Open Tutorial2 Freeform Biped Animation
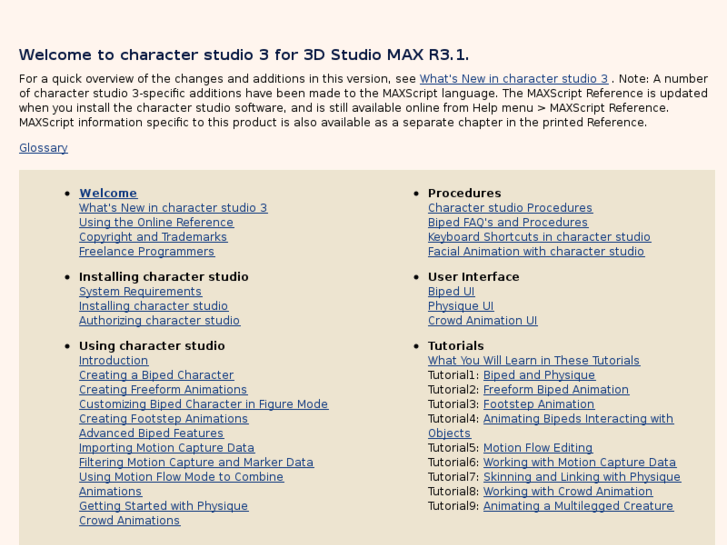Viewport: 727px width, 545px height. pyautogui.click(x=556, y=390)
